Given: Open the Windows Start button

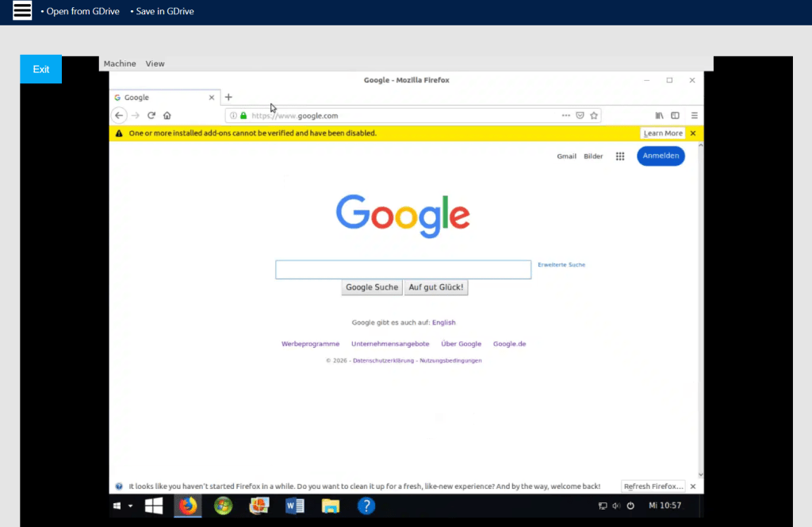Looking at the screenshot, I should pyautogui.click(x=154, y=506).
